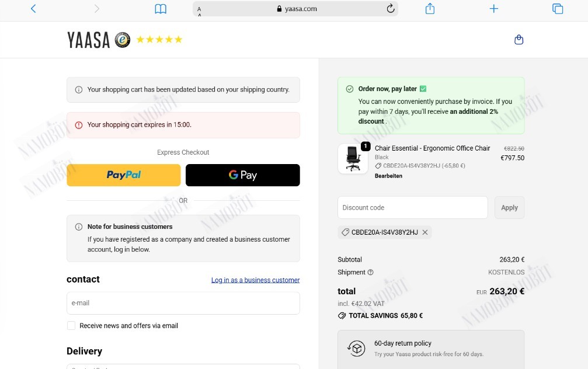This screenshot has height=369, width=588.
Task: Click the five-star rating
Action: point(159,39)
